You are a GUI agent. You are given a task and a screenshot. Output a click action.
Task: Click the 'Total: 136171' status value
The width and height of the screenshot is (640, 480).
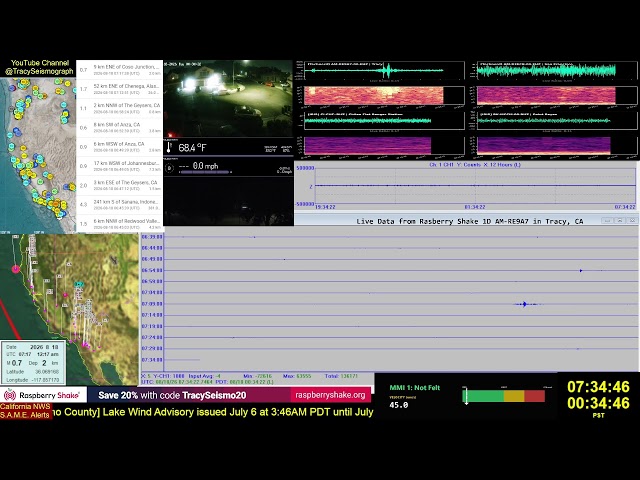[341, 376]
